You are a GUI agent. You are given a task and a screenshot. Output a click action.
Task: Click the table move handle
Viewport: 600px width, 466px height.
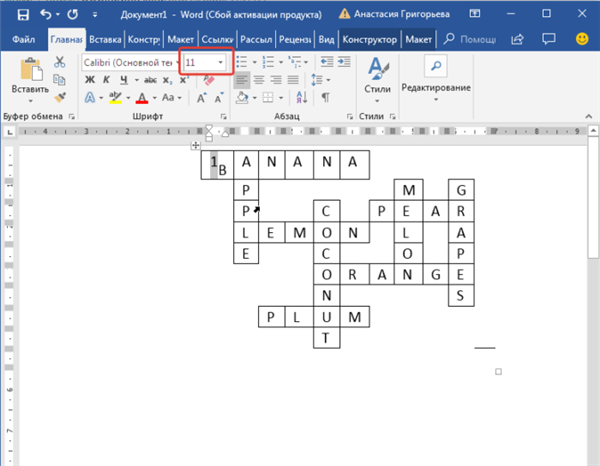tap(196, 145)
